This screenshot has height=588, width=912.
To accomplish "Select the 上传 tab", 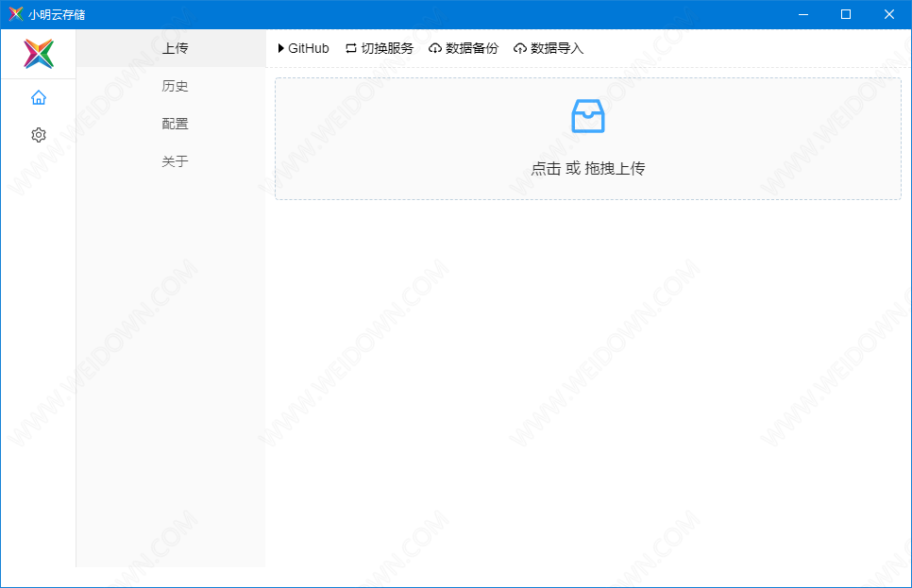I will (175, 48).
